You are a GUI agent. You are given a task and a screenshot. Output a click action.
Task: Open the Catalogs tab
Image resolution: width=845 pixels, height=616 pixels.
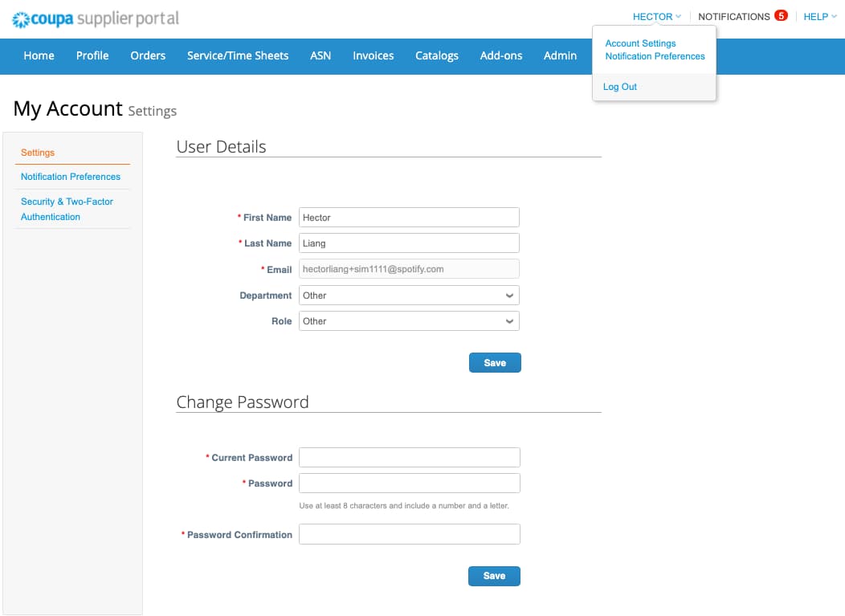pyautogui.click(x=437, y=55)
